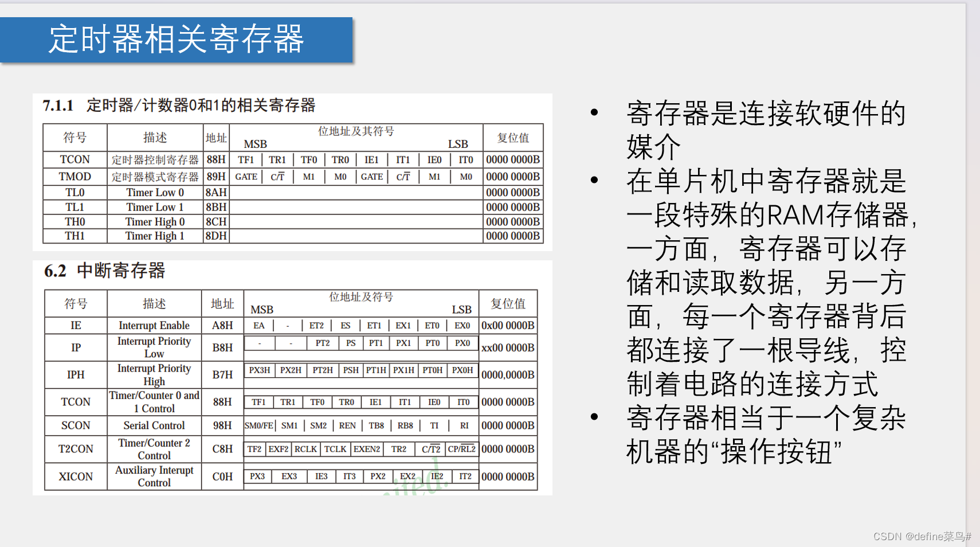Select address cell 8BH

(216, 207)
